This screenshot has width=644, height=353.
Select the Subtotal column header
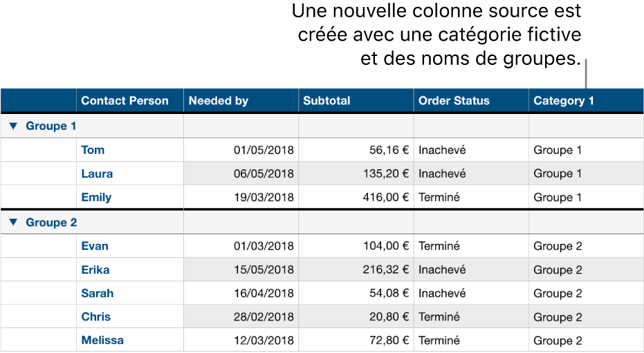[326, 101]
